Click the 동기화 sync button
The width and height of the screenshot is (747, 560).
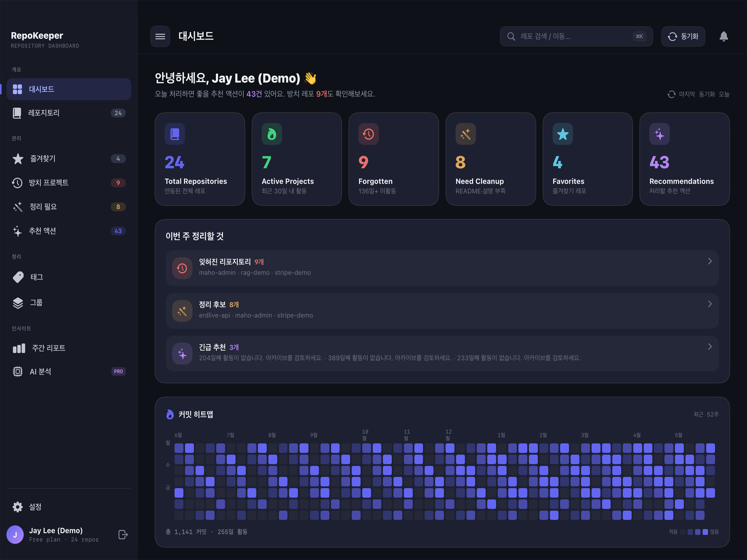(683, 36)
